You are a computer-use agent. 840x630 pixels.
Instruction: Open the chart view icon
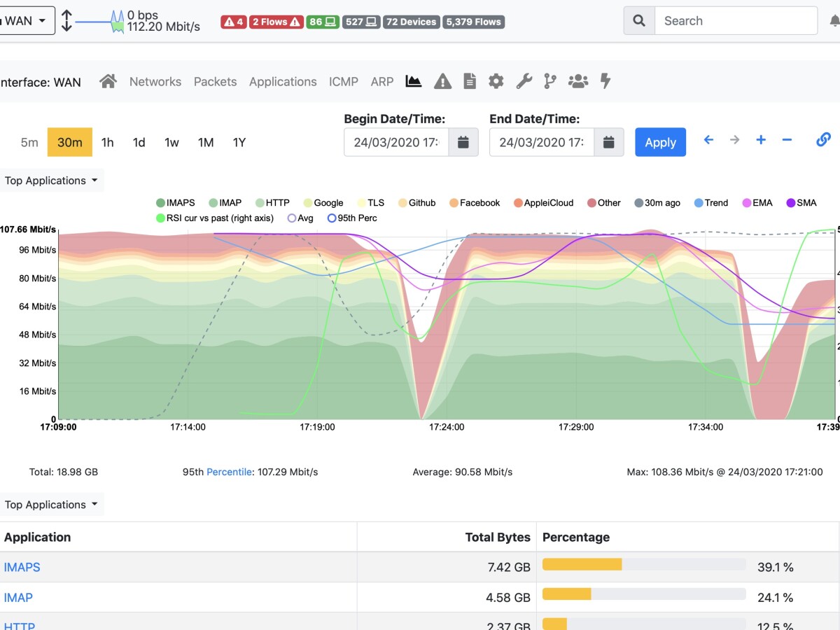[414, 82]
